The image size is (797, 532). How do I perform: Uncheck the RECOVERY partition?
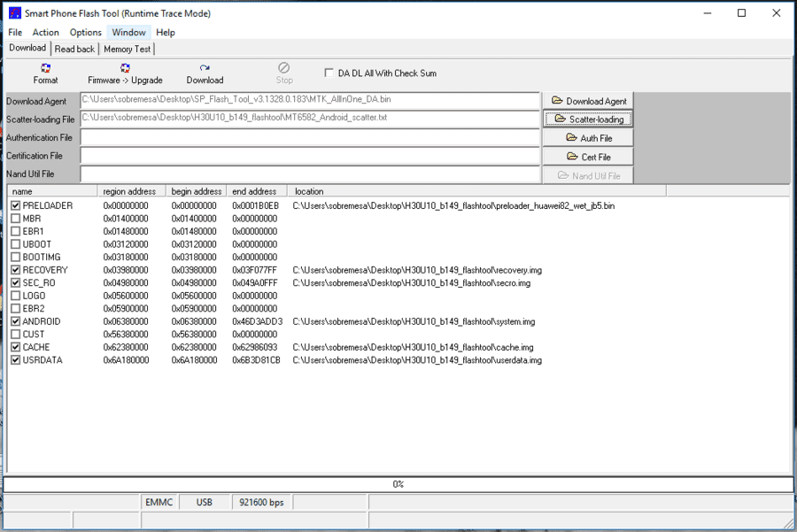click(x=16, y=270)
